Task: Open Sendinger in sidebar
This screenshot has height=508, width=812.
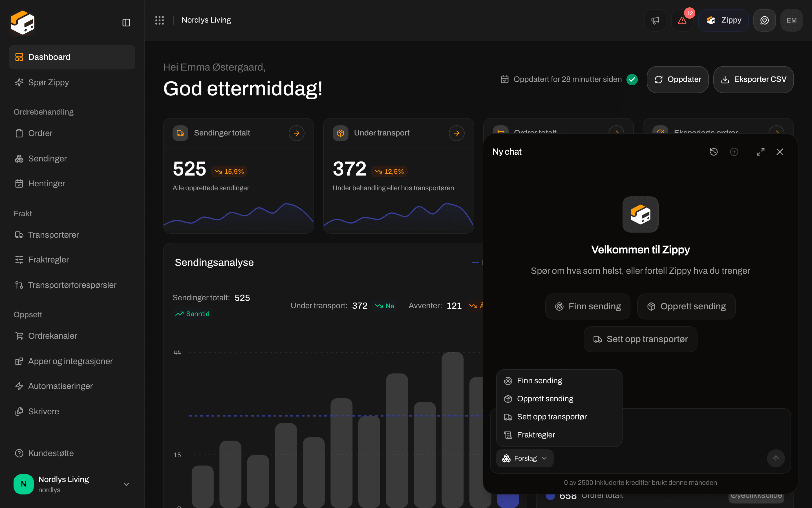Action: click(x=72, y=159)
